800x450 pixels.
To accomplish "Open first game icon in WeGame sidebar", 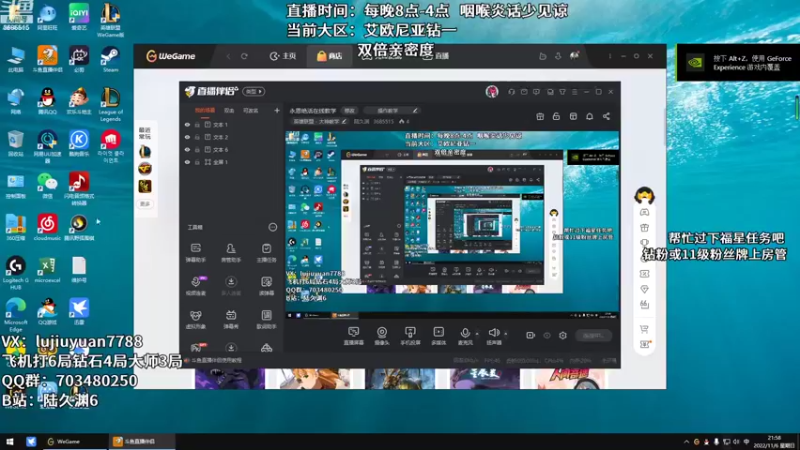I will click(x=145, y=152).
